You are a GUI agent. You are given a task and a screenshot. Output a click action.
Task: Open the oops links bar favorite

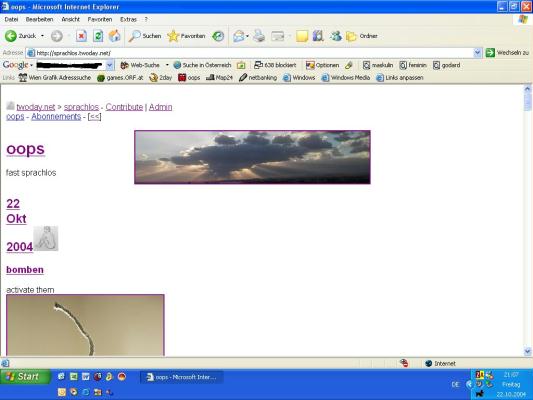click(189, 77)
